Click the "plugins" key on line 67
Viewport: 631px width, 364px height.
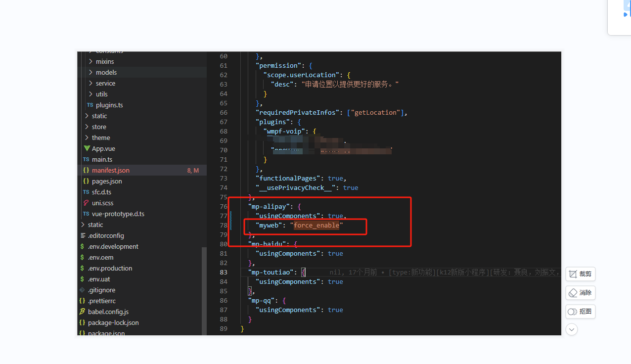point(271,122)
